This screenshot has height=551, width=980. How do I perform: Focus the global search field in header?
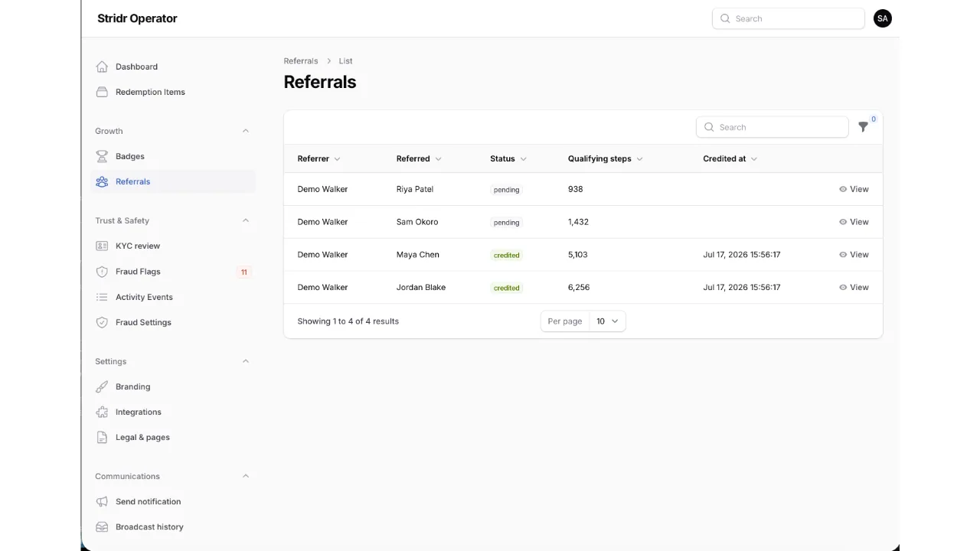[789, 18]
